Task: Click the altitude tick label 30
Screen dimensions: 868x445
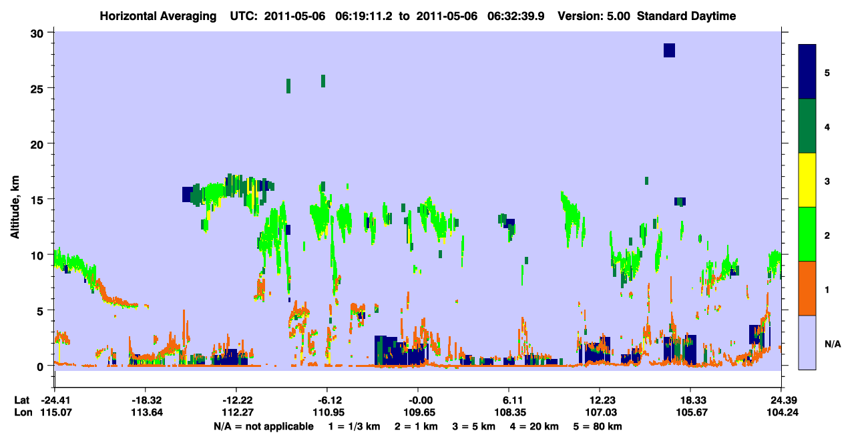Action: click(x=39, y=33)
